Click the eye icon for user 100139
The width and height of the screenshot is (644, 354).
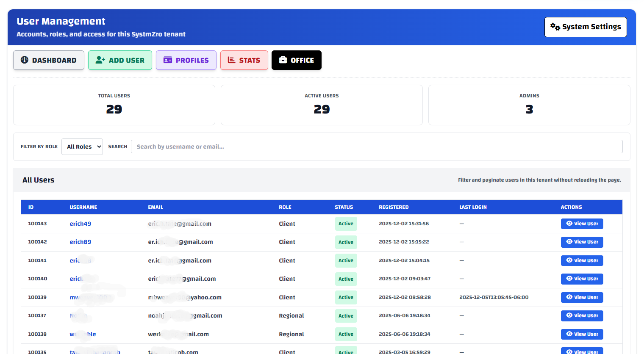[569, 297]
